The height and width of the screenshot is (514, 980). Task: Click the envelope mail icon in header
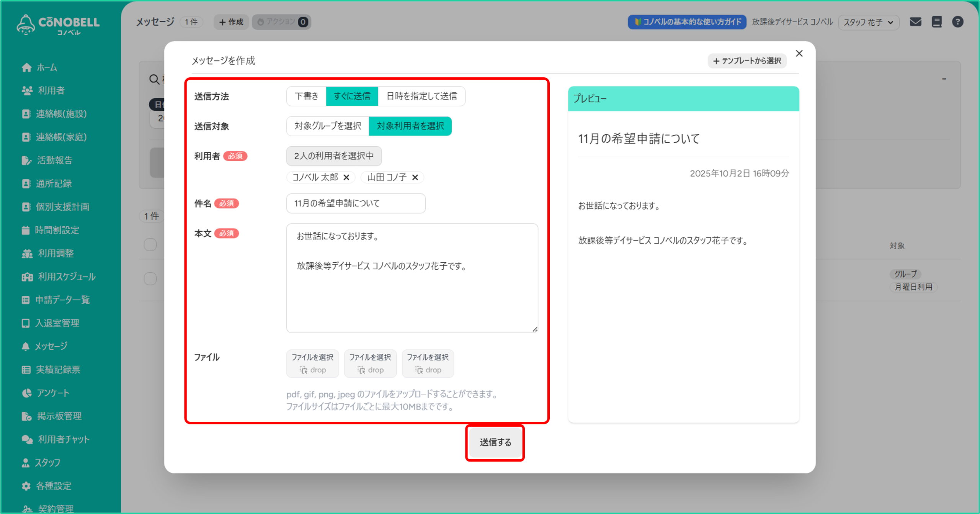point(915,22)
